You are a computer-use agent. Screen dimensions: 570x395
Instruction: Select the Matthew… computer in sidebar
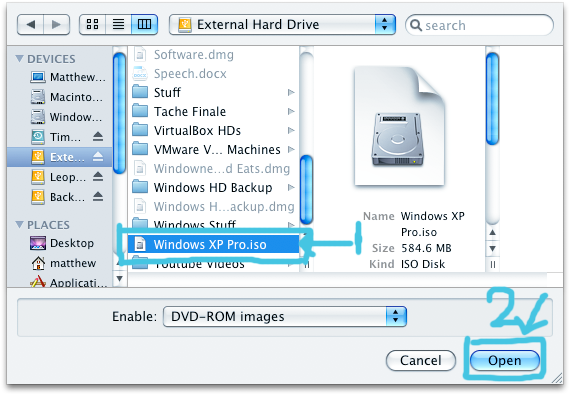68,77
